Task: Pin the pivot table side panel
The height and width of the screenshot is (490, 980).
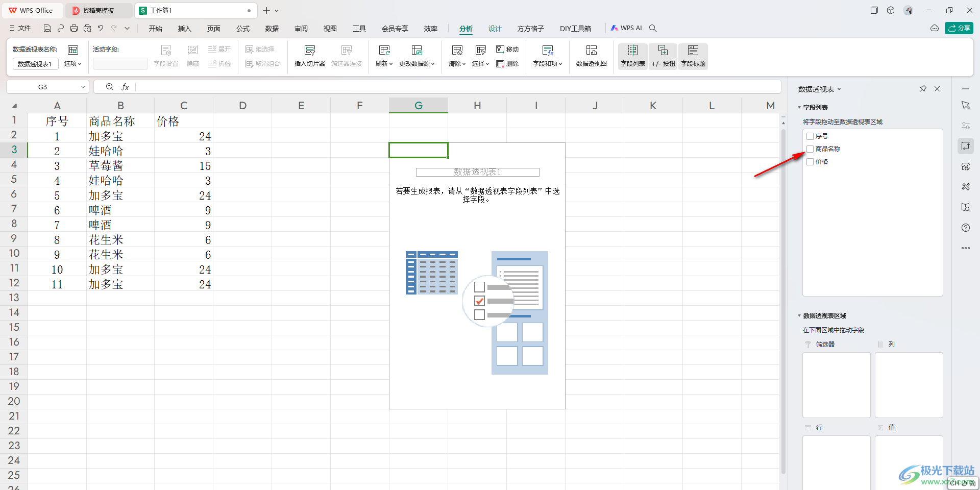Action: click(x=923, y=89)
